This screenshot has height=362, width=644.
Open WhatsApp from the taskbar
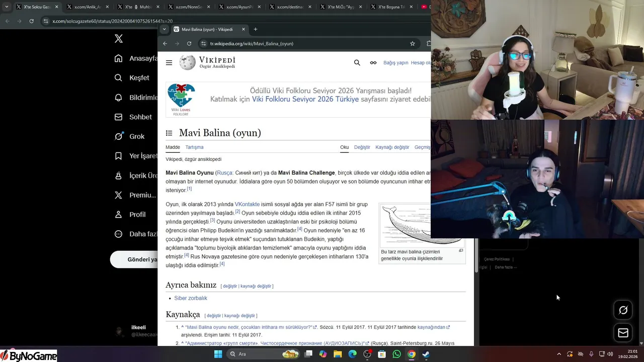397,354
